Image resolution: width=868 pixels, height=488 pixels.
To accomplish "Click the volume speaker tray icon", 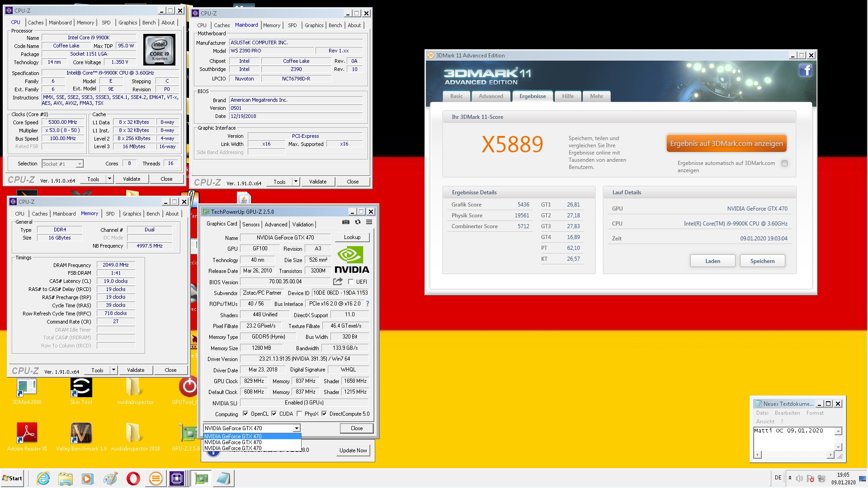I will pyautogui.click(x=799, y=479).
